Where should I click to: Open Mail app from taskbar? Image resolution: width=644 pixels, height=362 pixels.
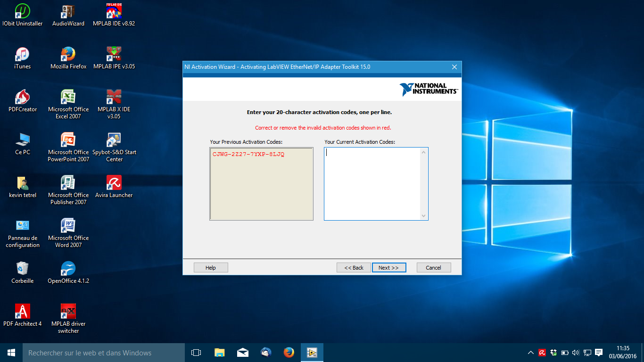point(242,353)
